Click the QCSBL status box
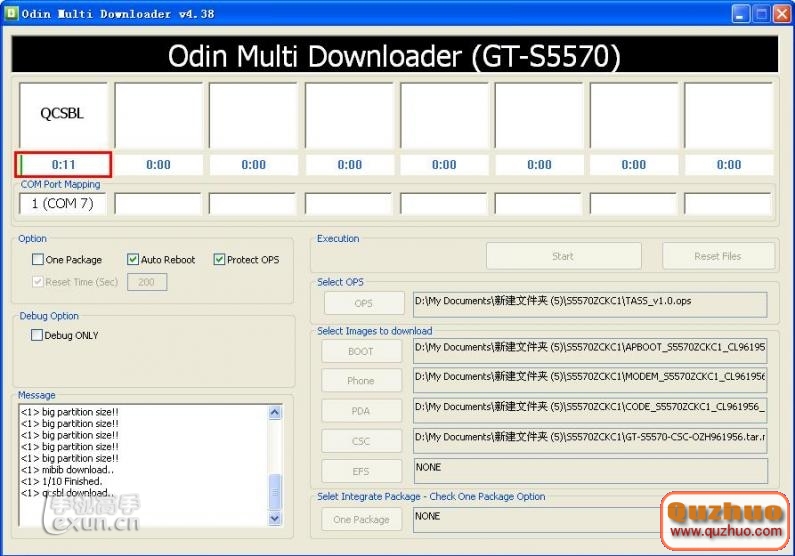The image size is (795, 556). [63, 115]
